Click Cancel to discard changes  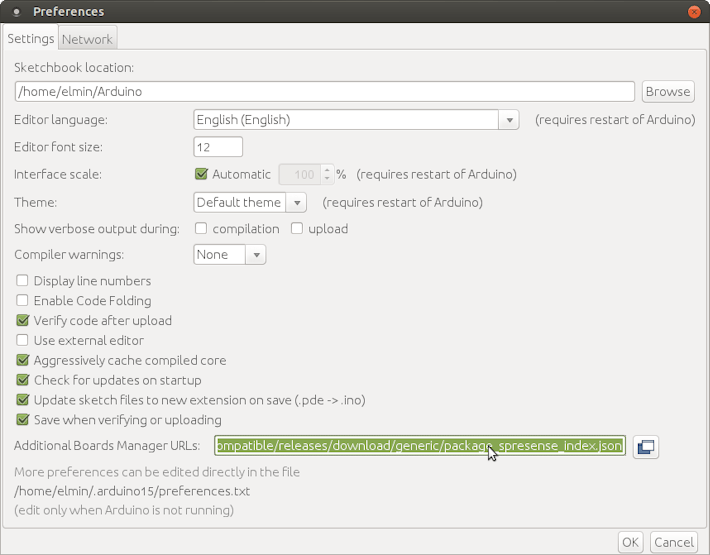pos(674,542)
